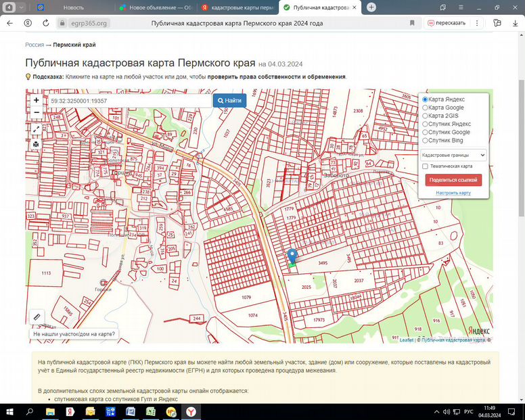Activate the ruler measurement tool

(x=37, y=316)
